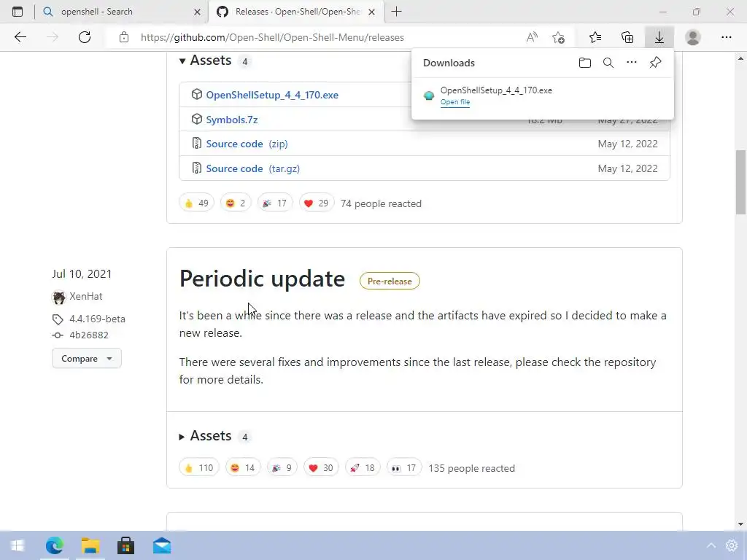Viewport: 747px width, 560px height.
Task: Close the openshell Search tab
Action: [197, 12]
